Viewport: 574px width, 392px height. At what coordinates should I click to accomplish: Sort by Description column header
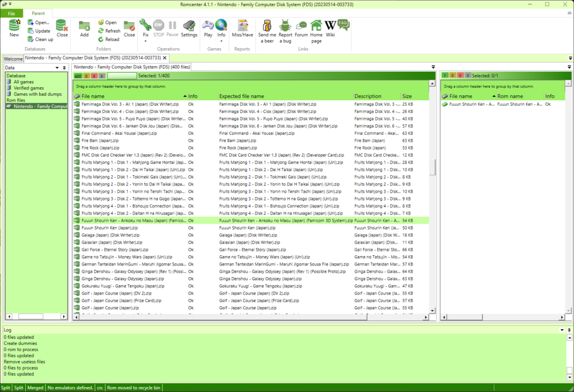click(x=377, y=96)
